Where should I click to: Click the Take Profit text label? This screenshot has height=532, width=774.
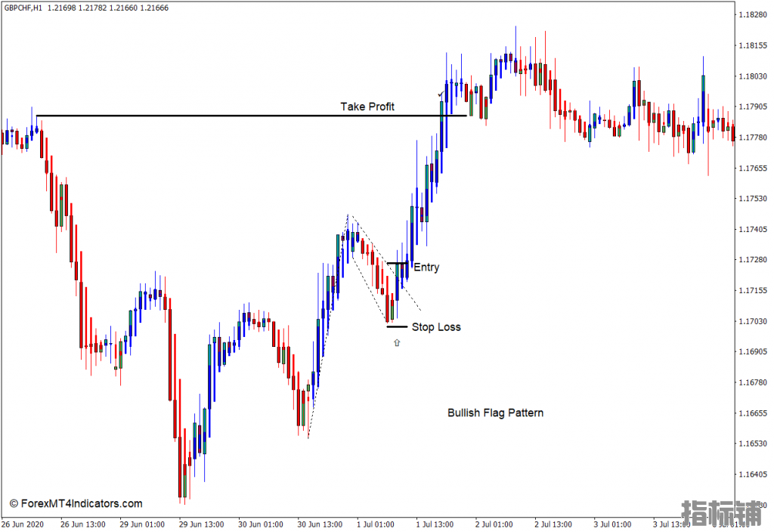click(367, 107)
